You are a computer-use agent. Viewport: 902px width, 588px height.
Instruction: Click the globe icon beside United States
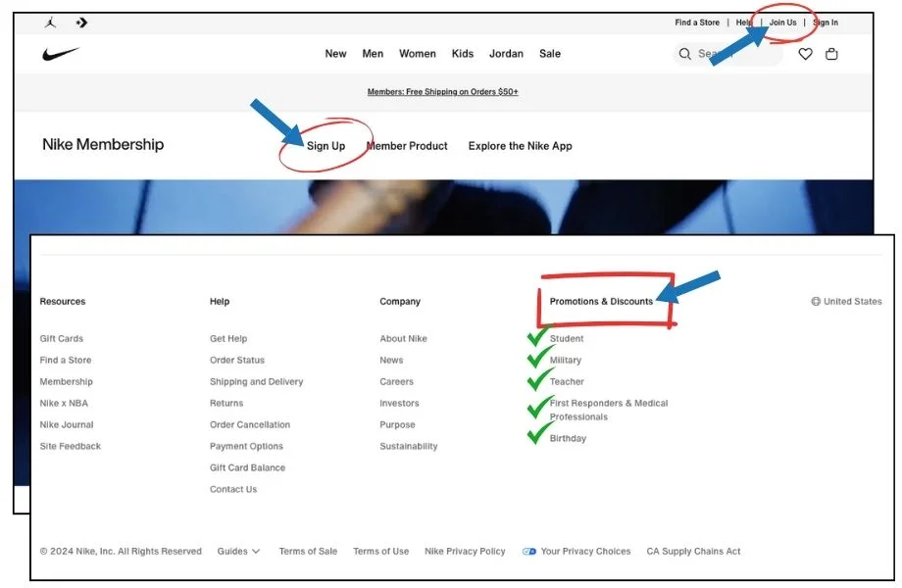coord(816,302)
